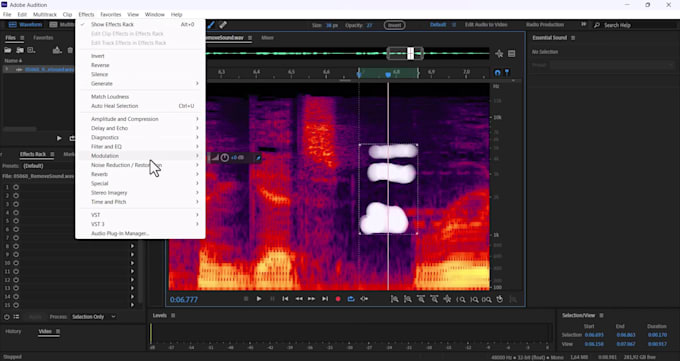
Task: Click Zoom to Selection icon
Action: coord(487,299)
